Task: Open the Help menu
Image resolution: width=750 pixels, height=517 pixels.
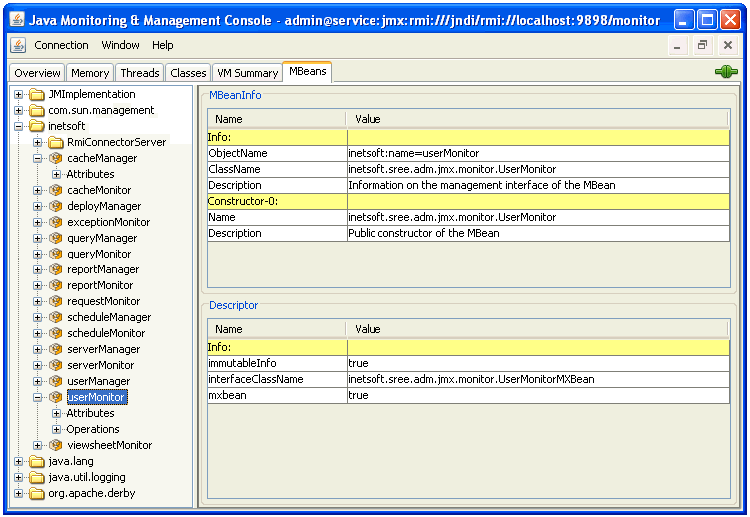Action: click(x=163, y=45)
